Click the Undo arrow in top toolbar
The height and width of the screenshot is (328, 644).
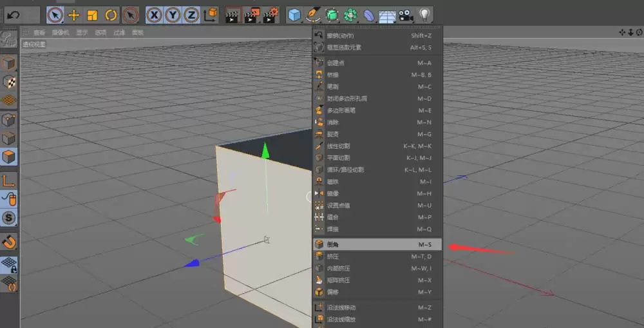click(13, 15)
